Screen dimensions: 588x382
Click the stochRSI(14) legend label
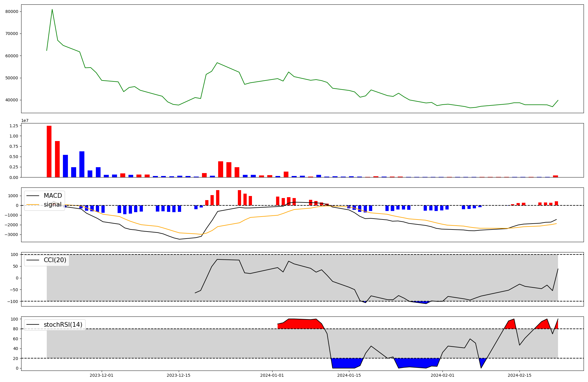click(63, 325)
